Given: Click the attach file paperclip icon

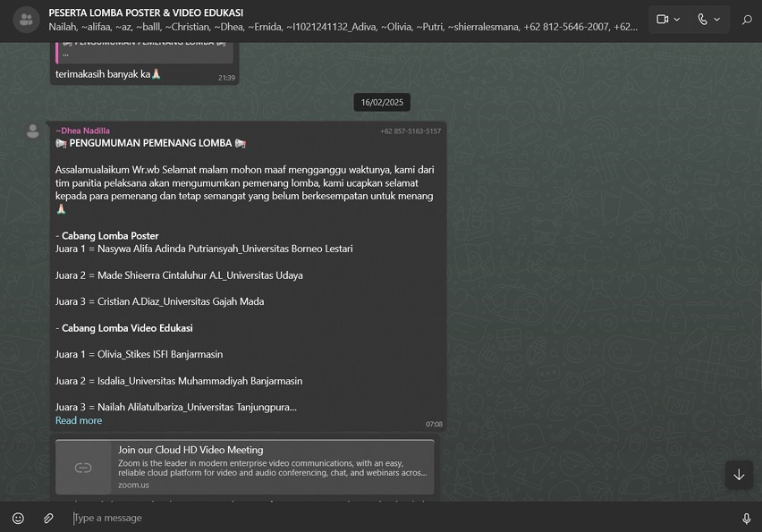Looking at the screenshot, I should pos(48,518).
